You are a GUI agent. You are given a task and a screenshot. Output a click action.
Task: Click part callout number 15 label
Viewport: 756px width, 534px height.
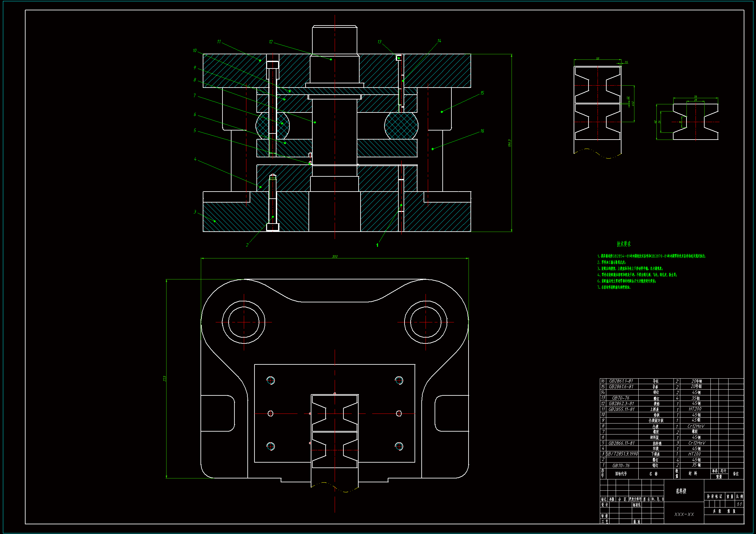(x=482, y=93)
